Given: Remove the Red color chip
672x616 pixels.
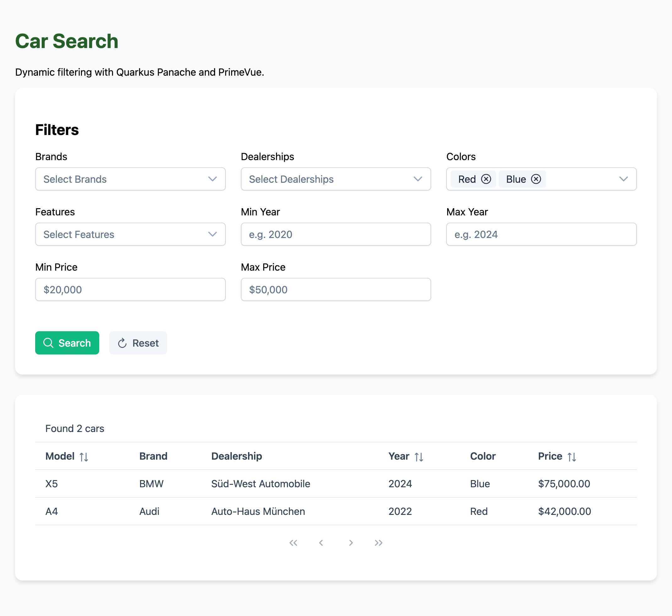Looking at the screenshot, I should point(486,179).
